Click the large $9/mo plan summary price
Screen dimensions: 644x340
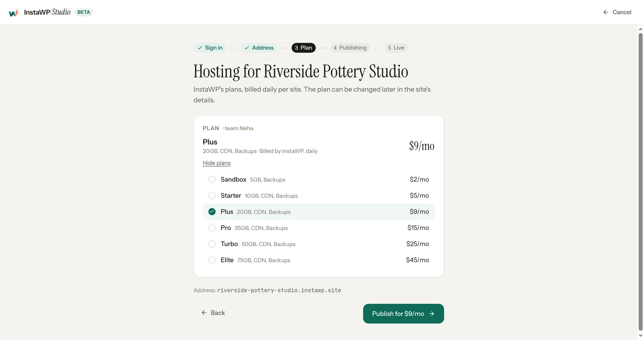(422, 146)
